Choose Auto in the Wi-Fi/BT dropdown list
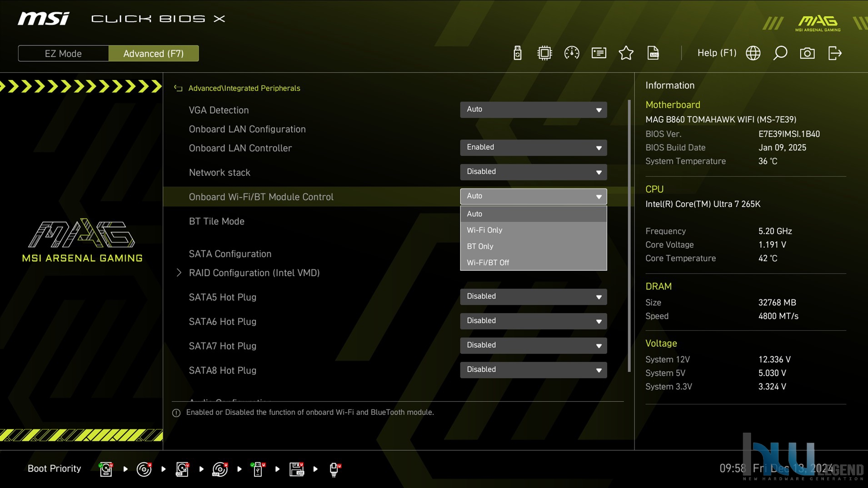 (x=533, y=214)
